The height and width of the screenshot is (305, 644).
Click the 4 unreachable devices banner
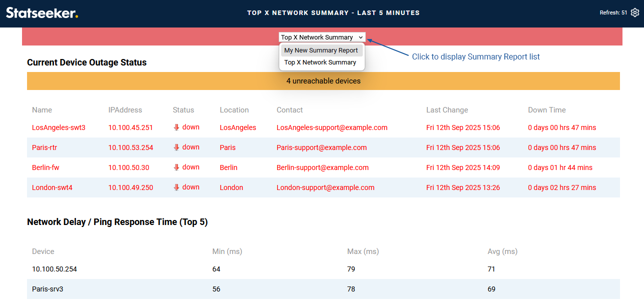(323, 81)
